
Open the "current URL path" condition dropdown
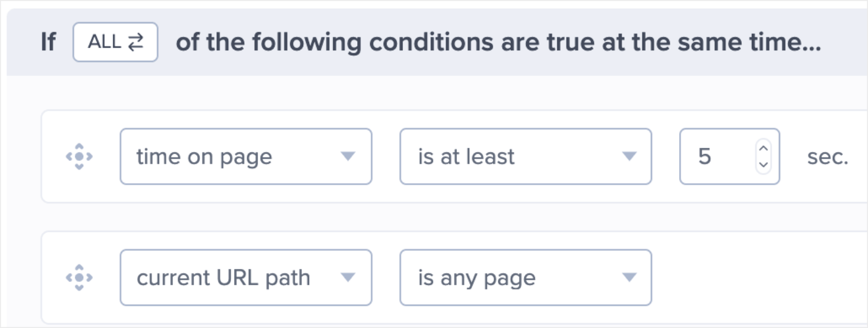tap(235, 278)
